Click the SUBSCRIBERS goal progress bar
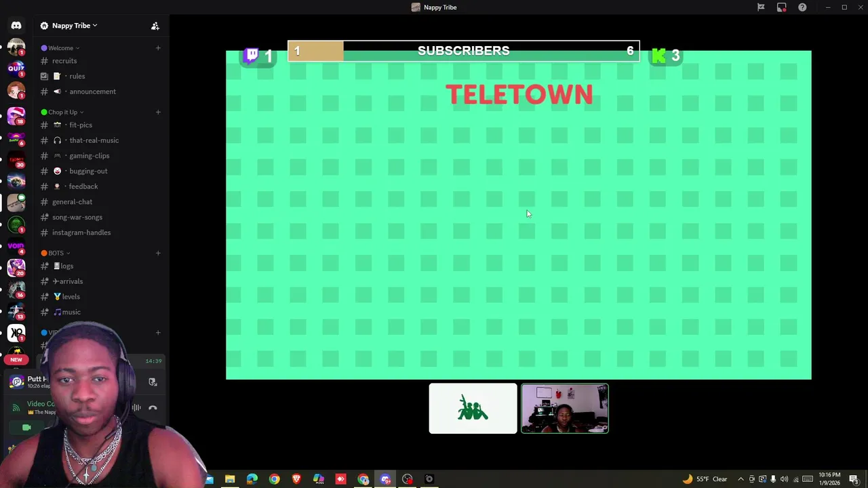The width and height of the screenshot is (868, 488). tap(464, 51)
